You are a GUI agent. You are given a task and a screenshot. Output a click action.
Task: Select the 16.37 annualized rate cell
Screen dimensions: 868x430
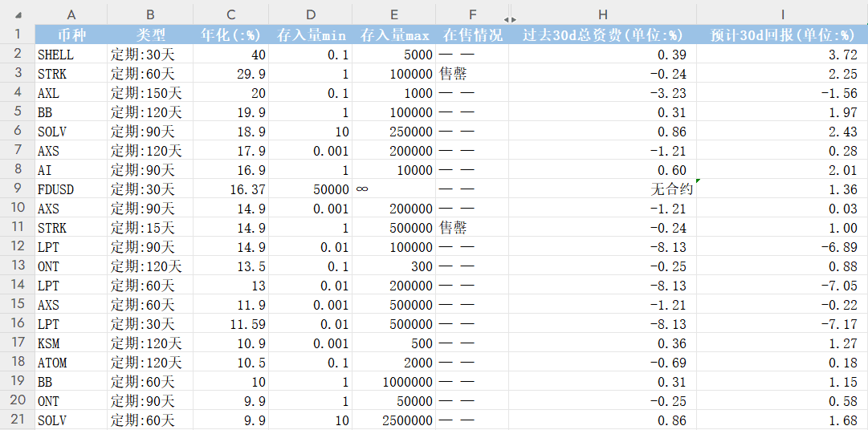230,189
